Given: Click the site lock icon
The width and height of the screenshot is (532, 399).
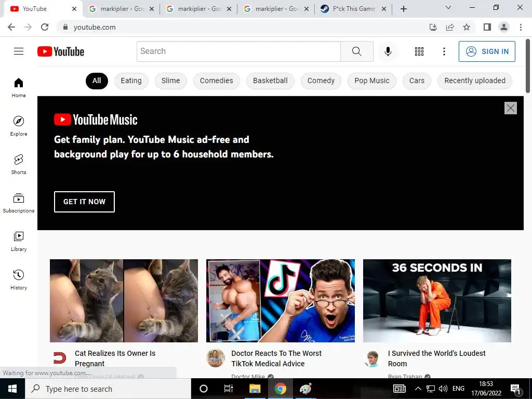Looking at the screenshot, I should pyautogui.click(x=65, y=27).
